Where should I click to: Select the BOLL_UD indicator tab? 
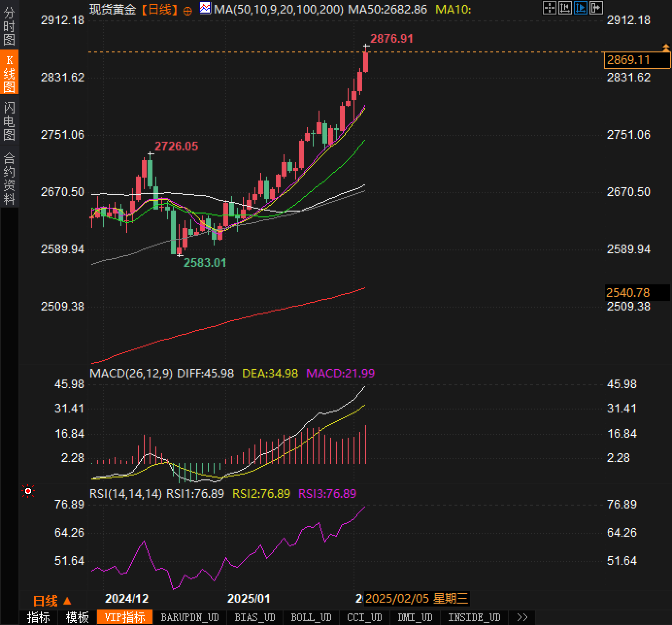pyautogui.click(x=311, y=617)
